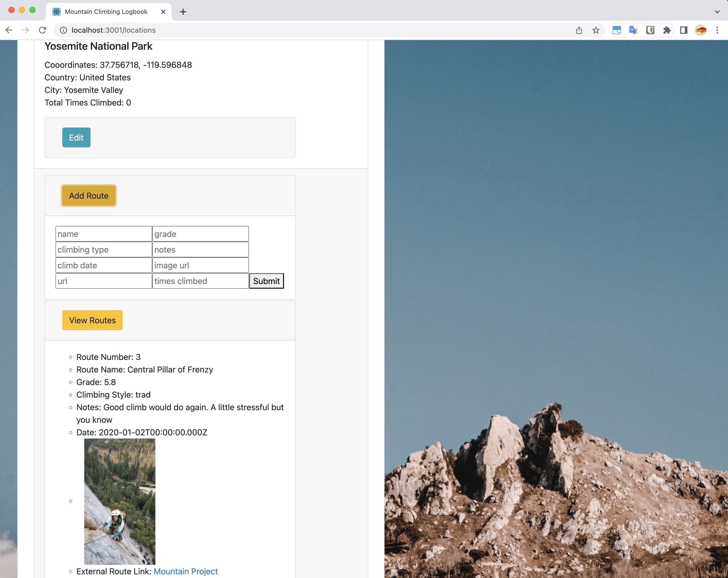
Task: Open a new browser tab
Action: click(x=183, y=12)
